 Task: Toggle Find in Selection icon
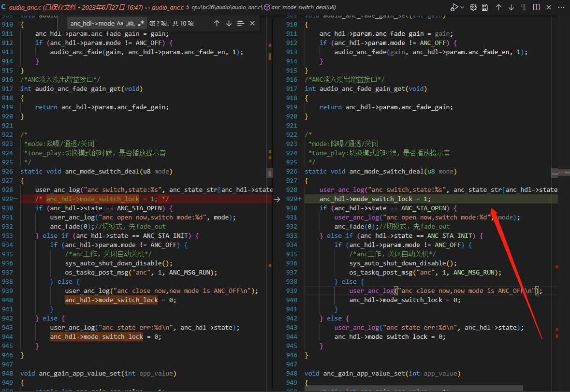[x=241, y=23]
